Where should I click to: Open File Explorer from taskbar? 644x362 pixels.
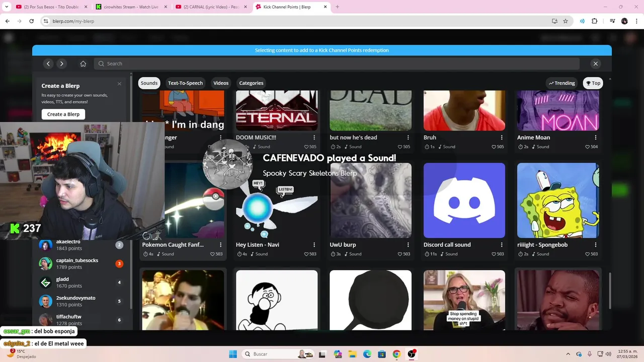353,354
